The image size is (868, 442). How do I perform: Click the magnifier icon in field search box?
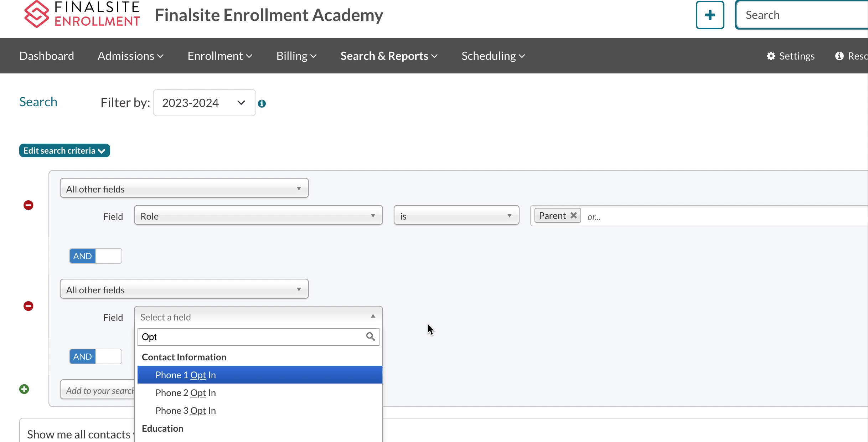click(370, 336)
